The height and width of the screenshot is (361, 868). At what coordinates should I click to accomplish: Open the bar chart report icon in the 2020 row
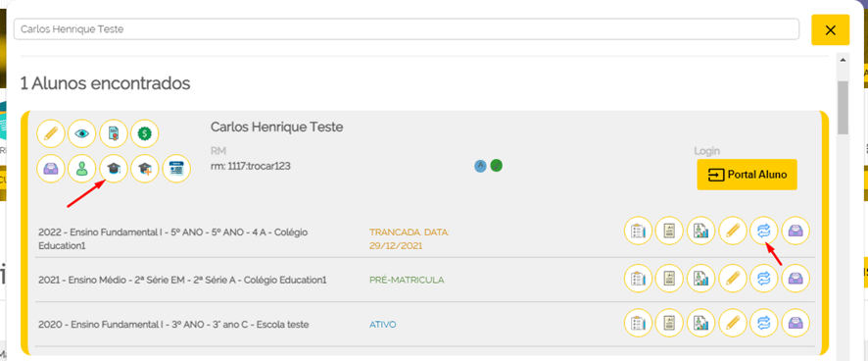pos(701,323)
